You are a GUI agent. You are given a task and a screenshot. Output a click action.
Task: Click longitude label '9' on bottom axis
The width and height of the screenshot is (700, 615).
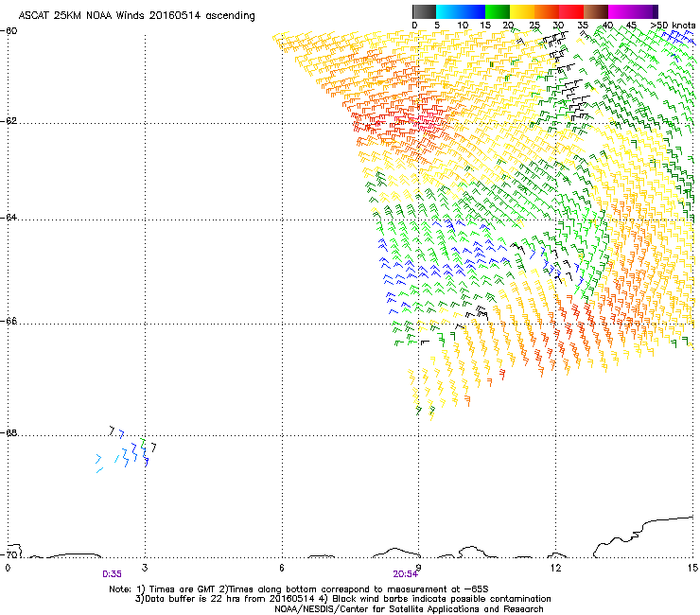point(419,568)
